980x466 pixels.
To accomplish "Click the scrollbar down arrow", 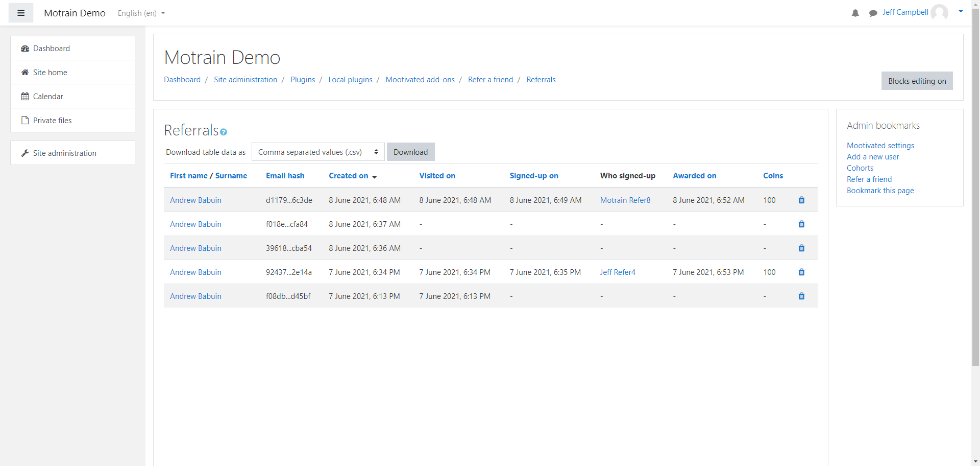I will pyautogui.click(x=975, y=462).
